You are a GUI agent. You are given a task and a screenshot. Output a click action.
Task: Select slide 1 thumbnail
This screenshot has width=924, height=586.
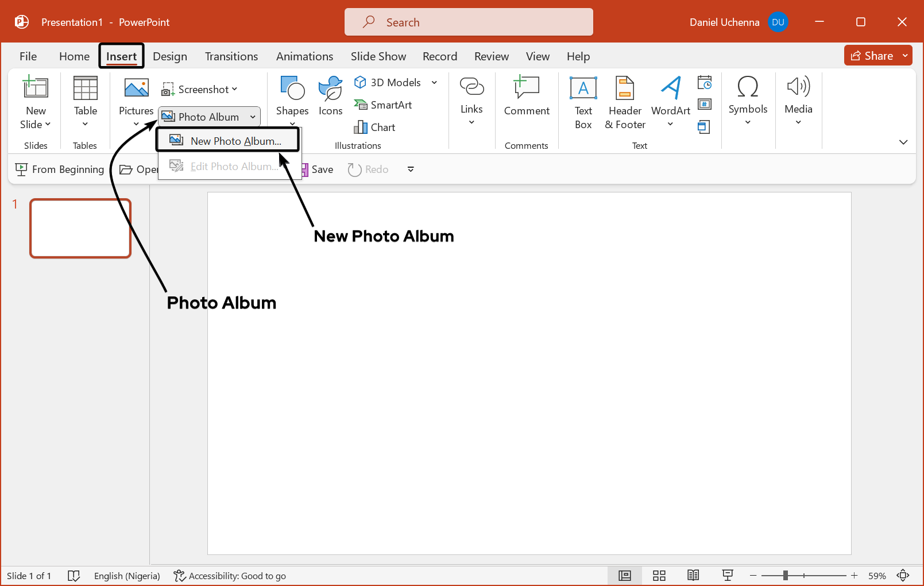click(80, 228)
